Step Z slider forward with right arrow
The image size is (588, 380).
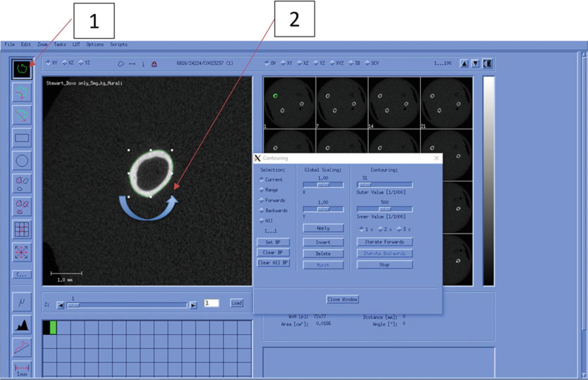point(193,305)
